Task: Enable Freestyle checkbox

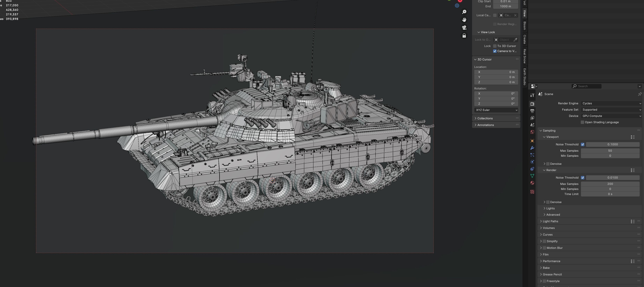Action: tap(544, 281)
